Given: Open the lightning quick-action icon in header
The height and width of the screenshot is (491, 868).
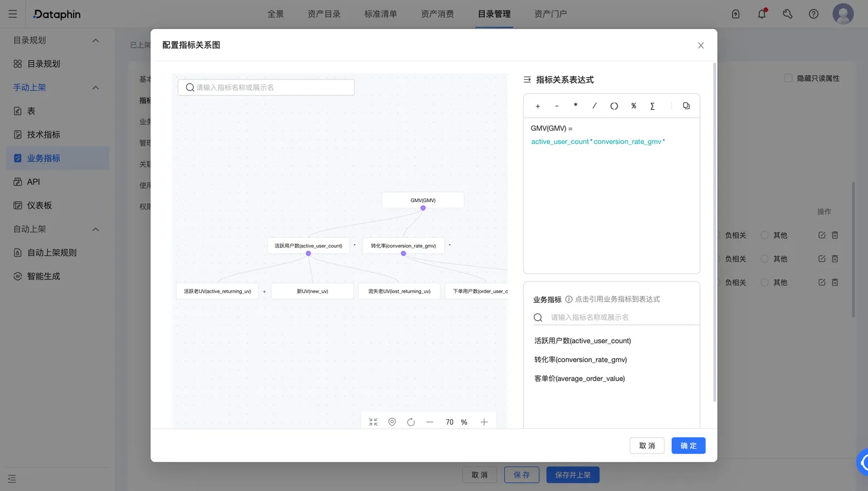Looking at the screenshot, I should (x=736, y=14).
